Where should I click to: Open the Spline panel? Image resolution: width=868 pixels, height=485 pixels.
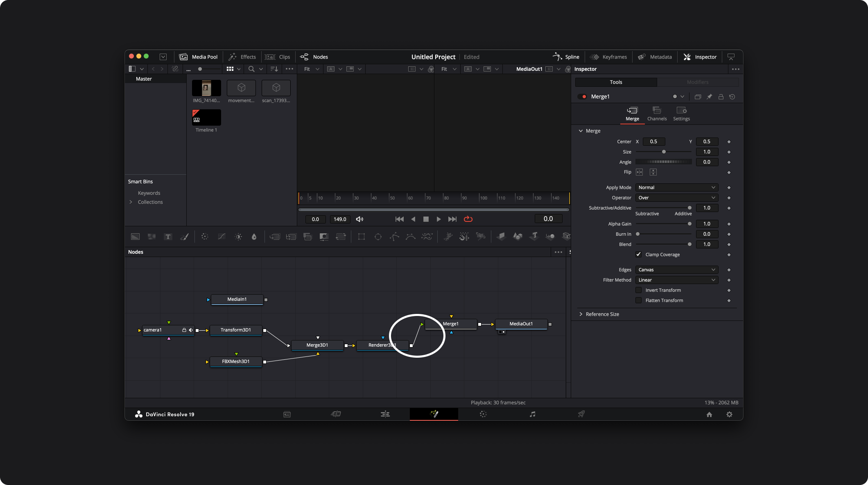[566, 57]
